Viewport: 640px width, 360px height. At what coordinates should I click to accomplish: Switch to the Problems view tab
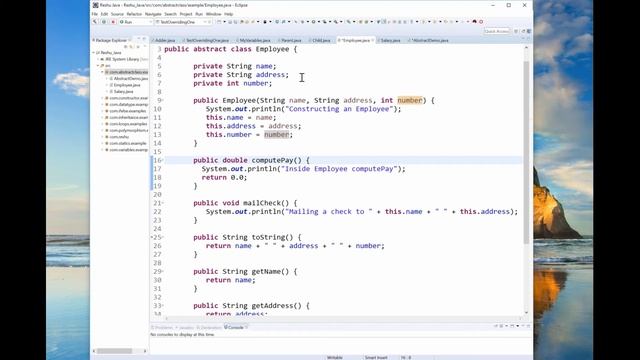click(x=162, y=327)
